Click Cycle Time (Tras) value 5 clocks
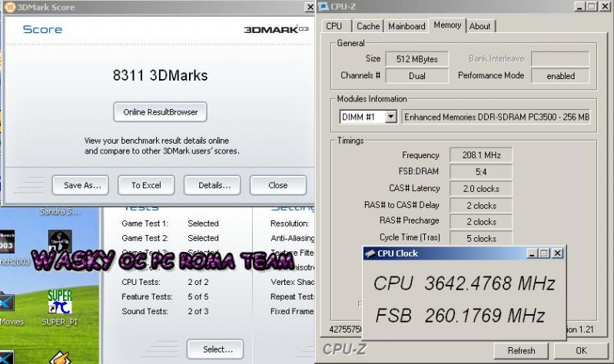Screen dimensions: 614x364 (x=481, y=238)
